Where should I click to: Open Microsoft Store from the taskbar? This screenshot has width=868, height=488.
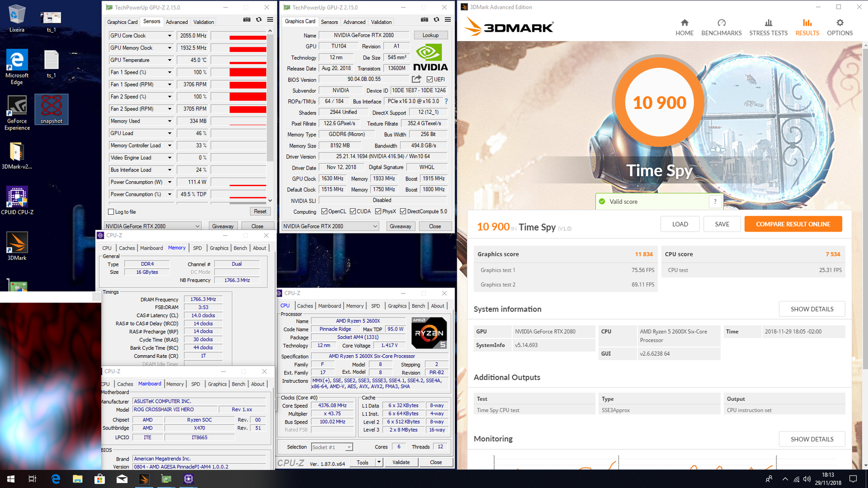(100, 479)
